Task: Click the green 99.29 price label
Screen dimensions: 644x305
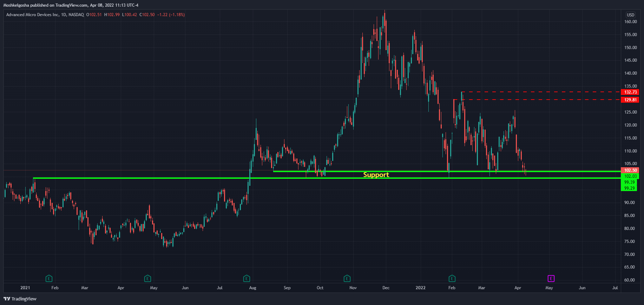Action: 630,188
